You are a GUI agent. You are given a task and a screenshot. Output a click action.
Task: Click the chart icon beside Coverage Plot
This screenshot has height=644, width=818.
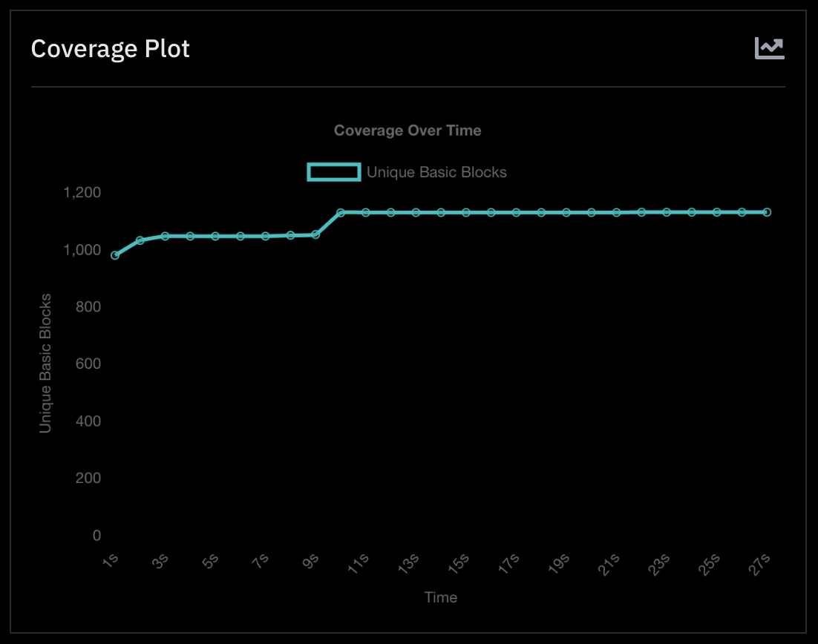(770, 49)
